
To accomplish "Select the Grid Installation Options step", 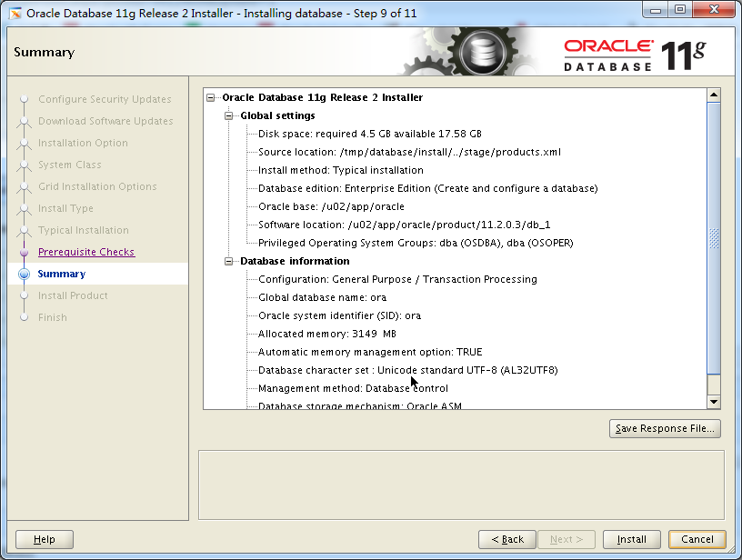I will [x=97, y=187].
